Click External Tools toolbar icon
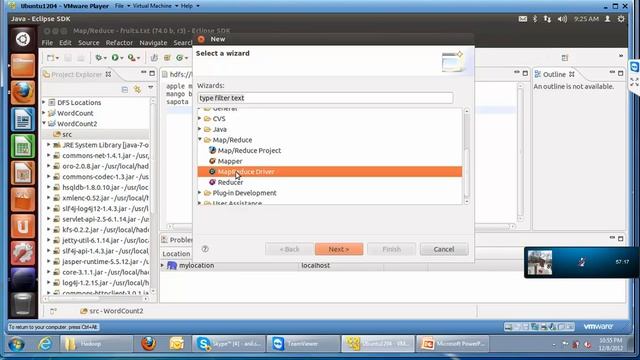 point(131,58)
